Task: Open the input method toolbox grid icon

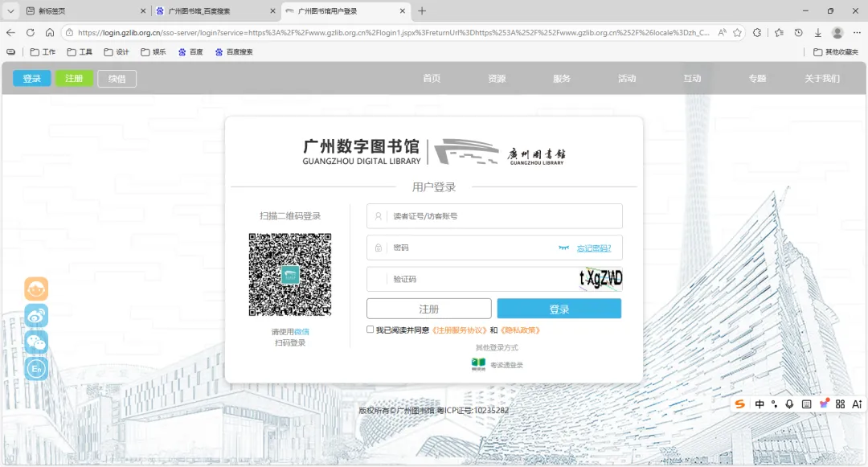Action: pos(841,404)
